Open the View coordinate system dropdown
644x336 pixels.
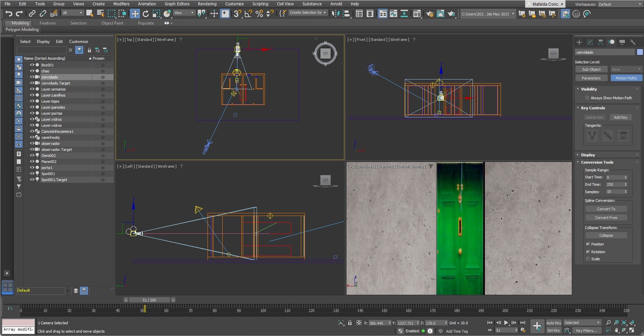pos(184,13)
